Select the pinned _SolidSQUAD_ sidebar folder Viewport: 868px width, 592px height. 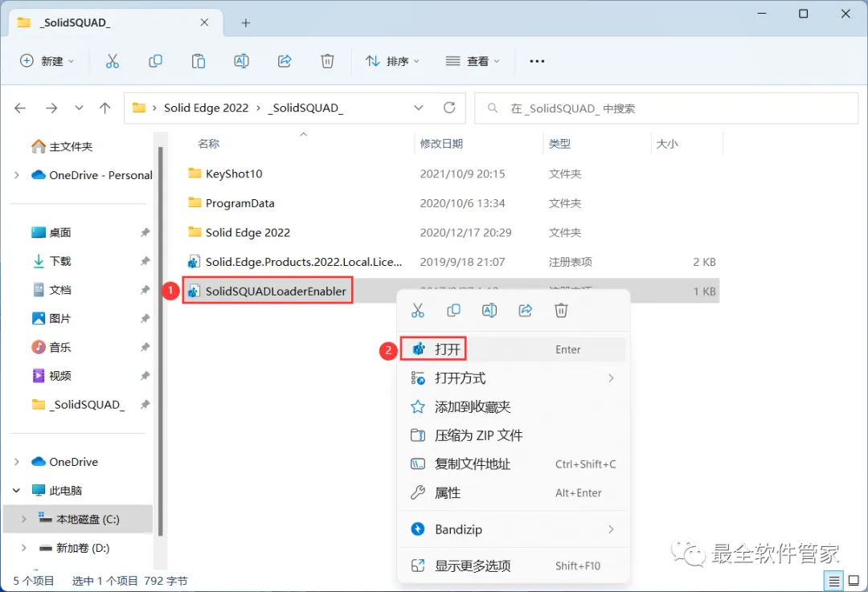tap(79, 405)
